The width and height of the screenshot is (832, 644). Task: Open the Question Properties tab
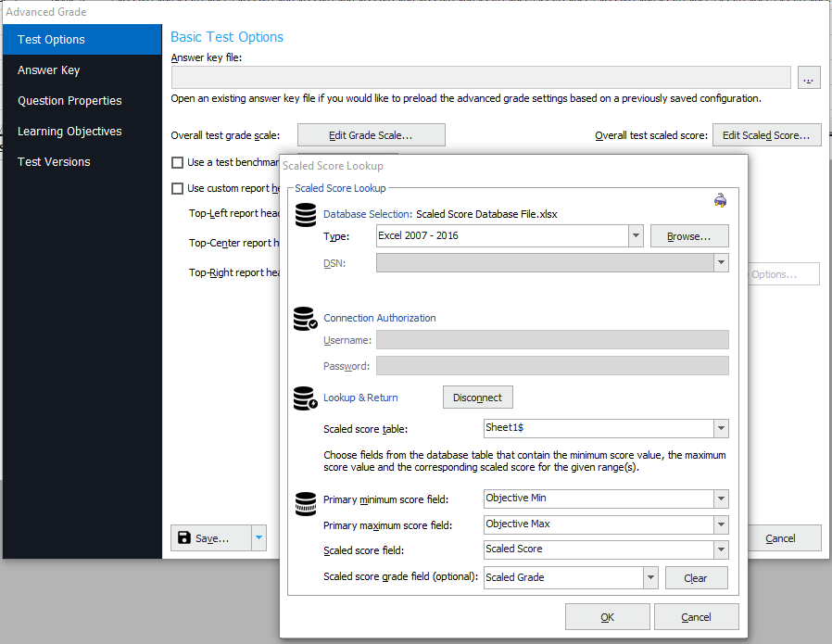[x=82, y=101]
